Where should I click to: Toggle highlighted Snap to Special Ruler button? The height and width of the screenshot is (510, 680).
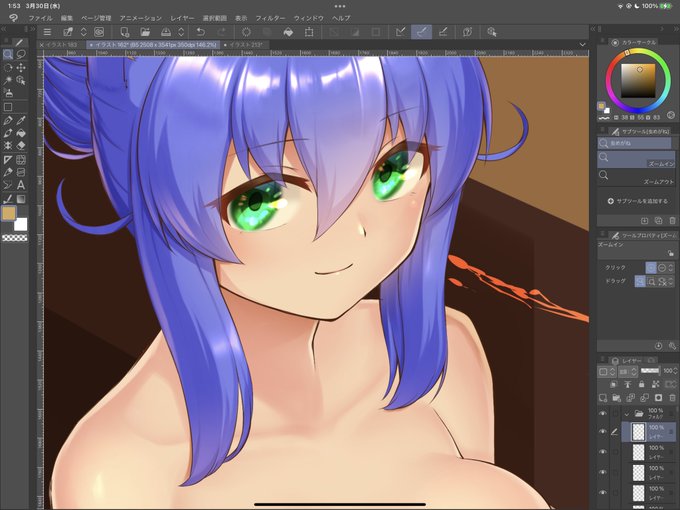click(422, 32)
